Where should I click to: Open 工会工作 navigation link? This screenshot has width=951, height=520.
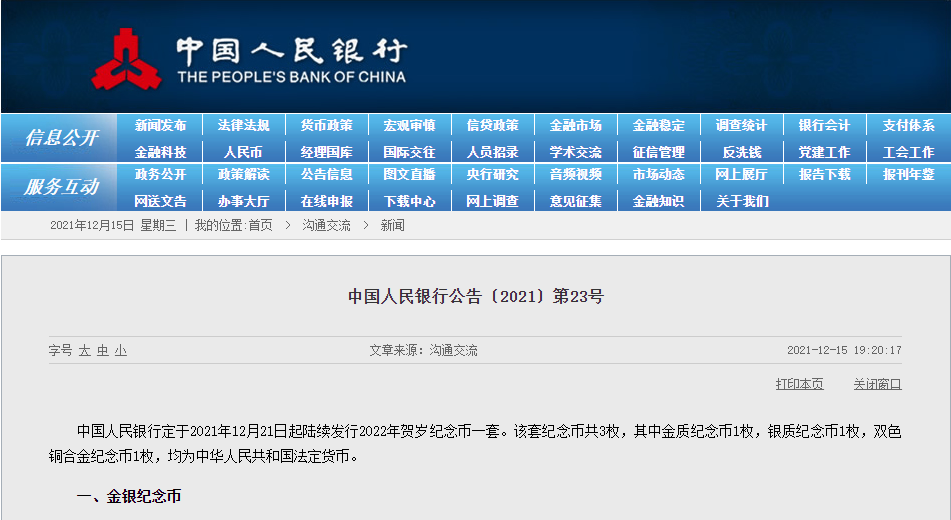coord(908,152)
